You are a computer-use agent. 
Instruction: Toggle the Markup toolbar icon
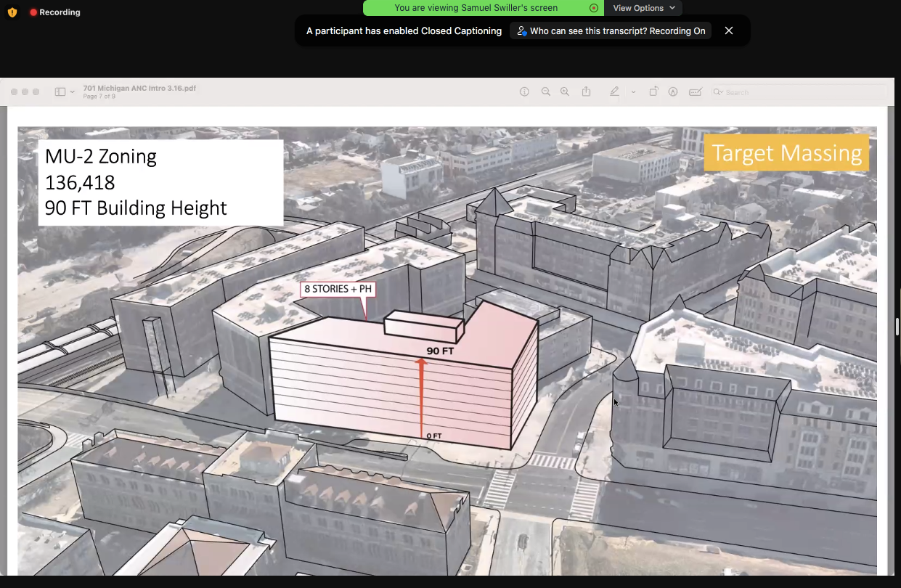pyautogui.click(x=673, y=92)
